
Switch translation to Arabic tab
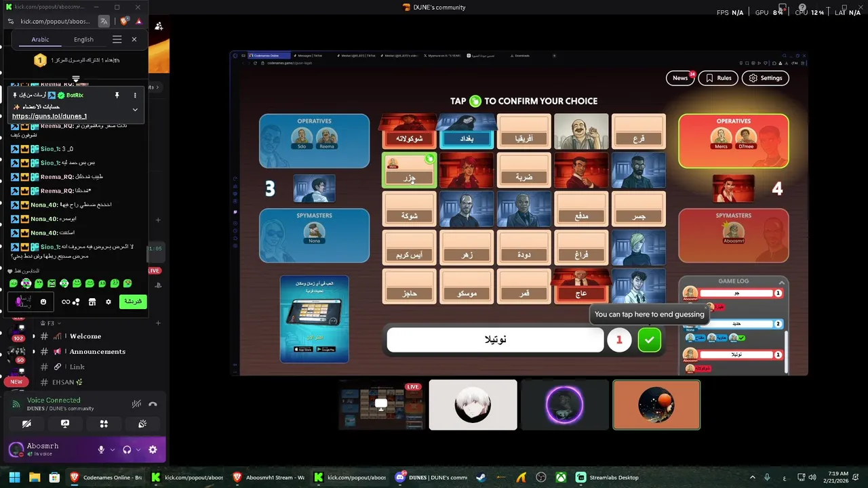click(x=40, y=39)
